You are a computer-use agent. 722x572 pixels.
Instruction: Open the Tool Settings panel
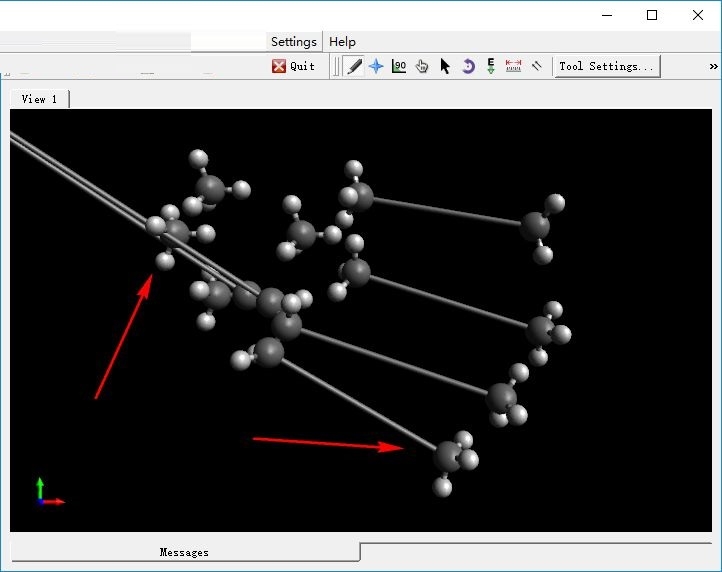point(607,66)
